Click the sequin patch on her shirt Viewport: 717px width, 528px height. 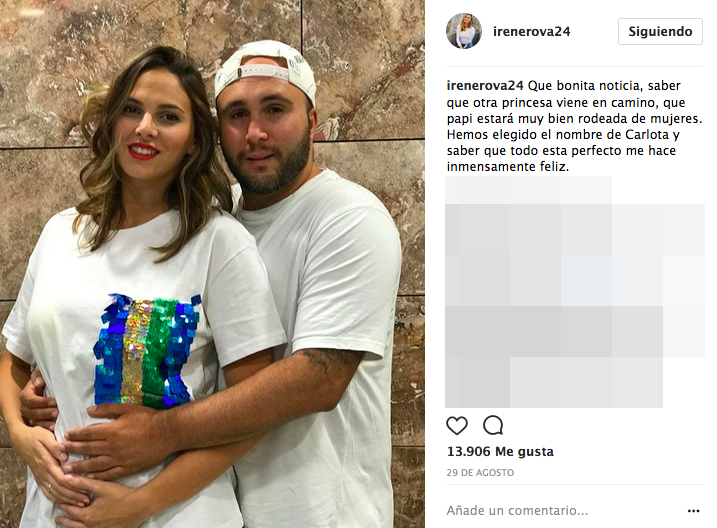click(x=147, y=351)
